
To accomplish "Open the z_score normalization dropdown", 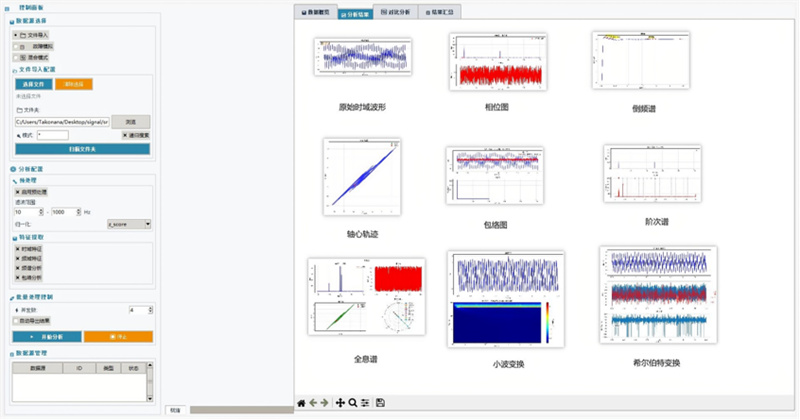I will pos(128,224).
